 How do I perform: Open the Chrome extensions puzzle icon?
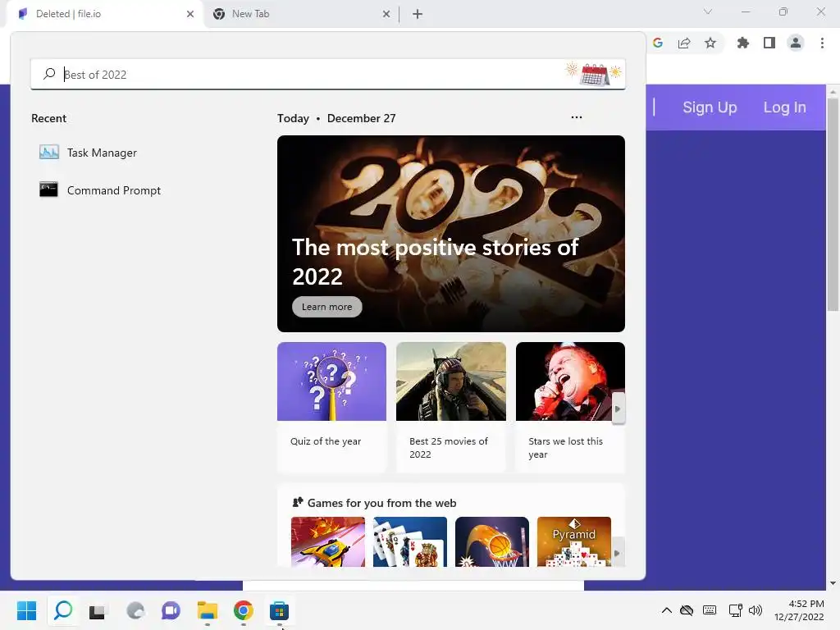(743, 43)
